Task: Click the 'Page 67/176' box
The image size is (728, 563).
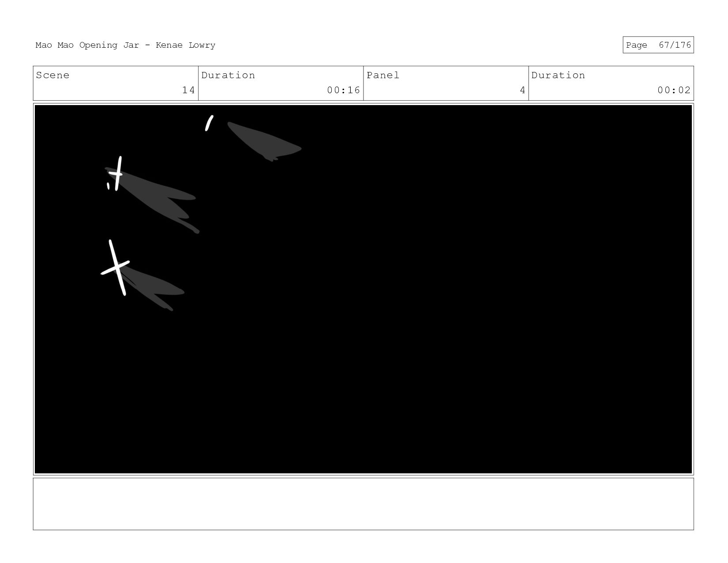Action: coord(658,45)
